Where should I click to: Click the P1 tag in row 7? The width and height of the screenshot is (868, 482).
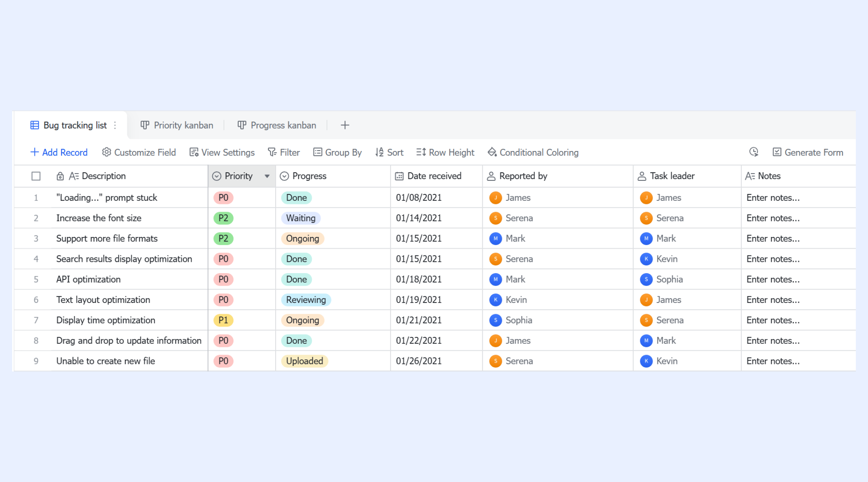click(223, 320)
